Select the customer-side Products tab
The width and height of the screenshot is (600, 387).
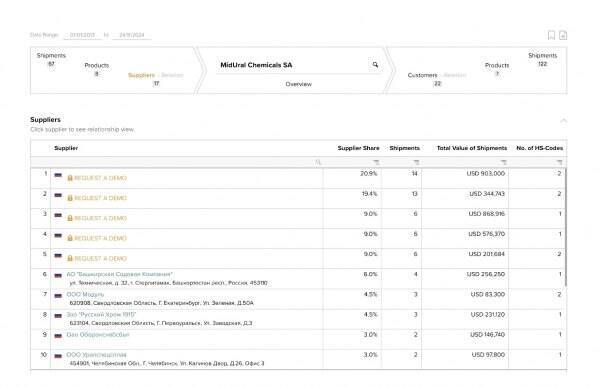click(x=497, y=69)
